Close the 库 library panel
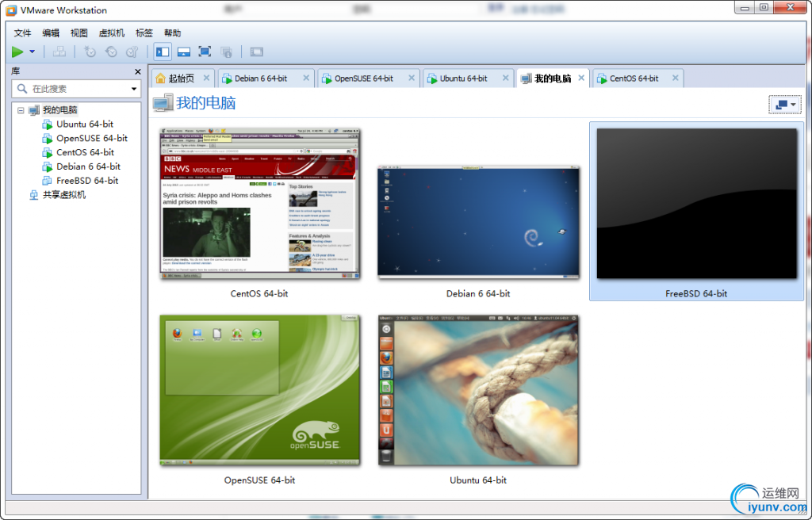 (x=137, y=71)
